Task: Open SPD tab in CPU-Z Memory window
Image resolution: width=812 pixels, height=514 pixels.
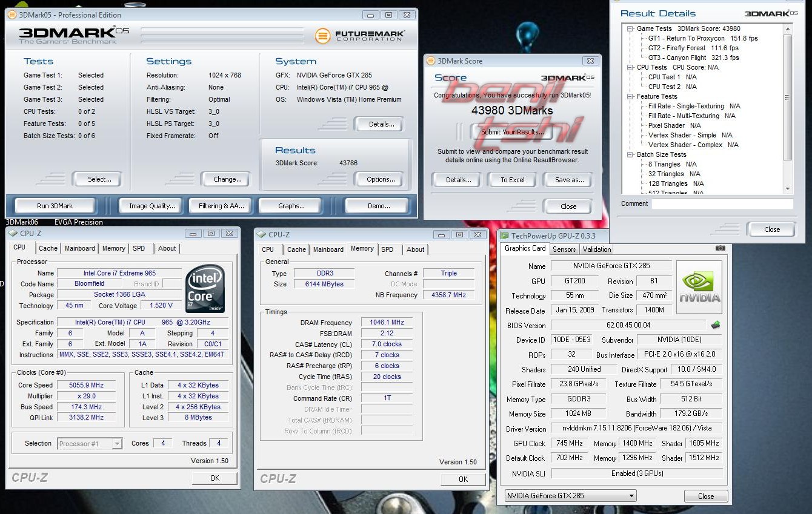Action: click(387, 249)
